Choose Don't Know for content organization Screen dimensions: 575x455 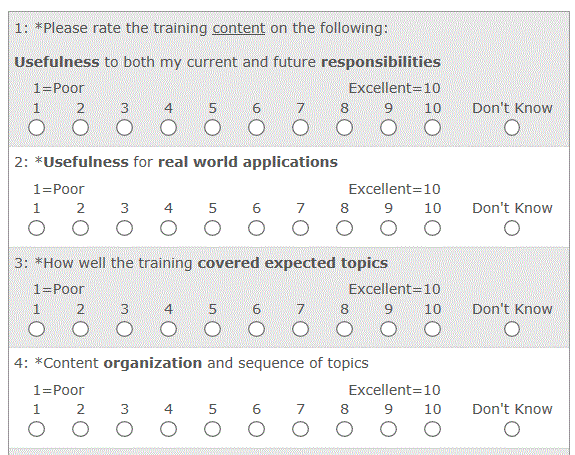tap(512, 429)
